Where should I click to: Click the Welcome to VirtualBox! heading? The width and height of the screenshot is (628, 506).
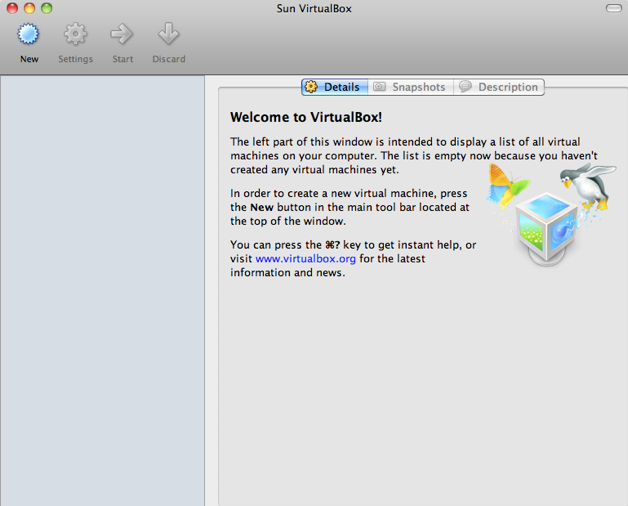[x=306, y=117]
